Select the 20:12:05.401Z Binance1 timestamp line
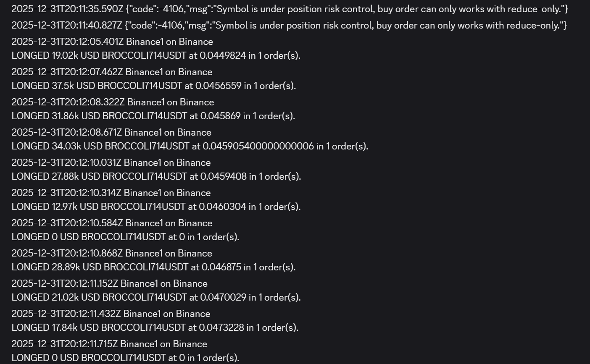Viewport: 590px width, 364px height. pos(112,42)
